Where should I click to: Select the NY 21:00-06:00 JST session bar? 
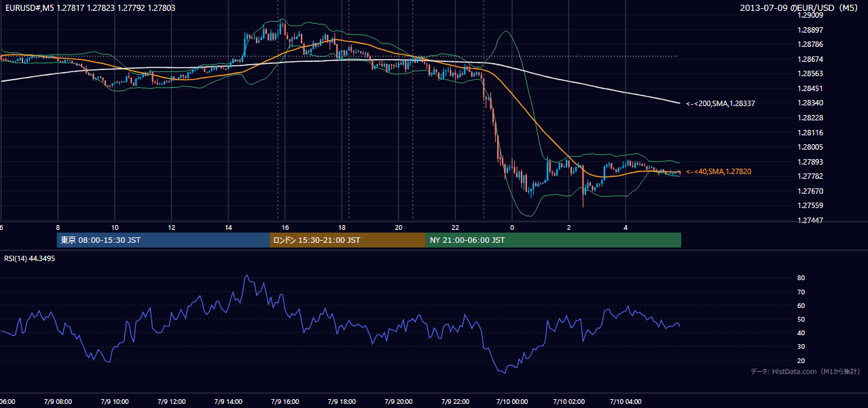554,240
